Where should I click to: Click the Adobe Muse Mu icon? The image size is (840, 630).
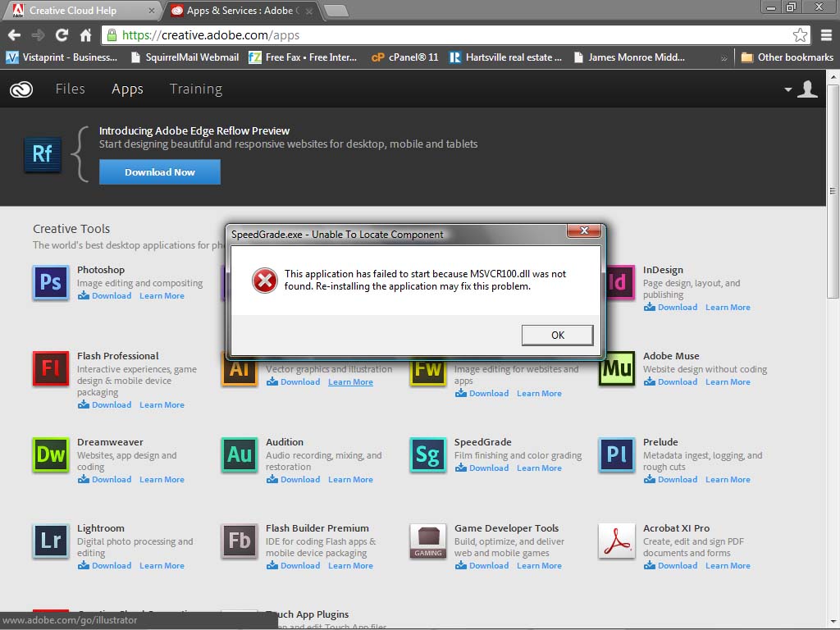616,369
